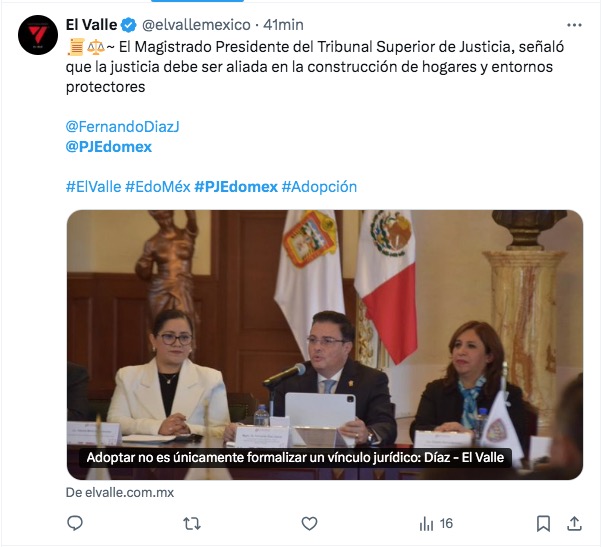
Task: Open the #PJEdomex hashtag
Action: (236, 187)
